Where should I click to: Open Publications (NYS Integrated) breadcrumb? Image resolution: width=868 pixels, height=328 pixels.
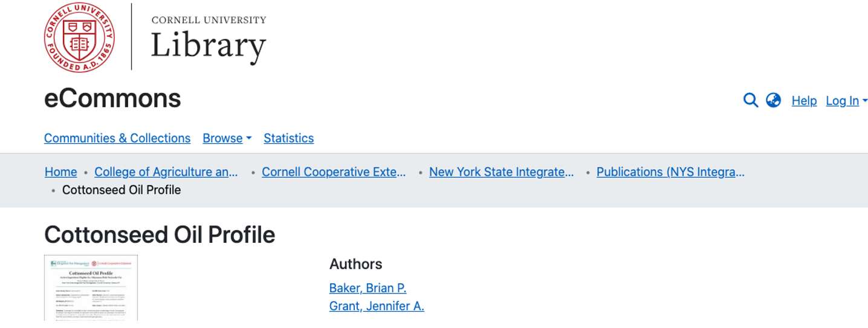670,172
